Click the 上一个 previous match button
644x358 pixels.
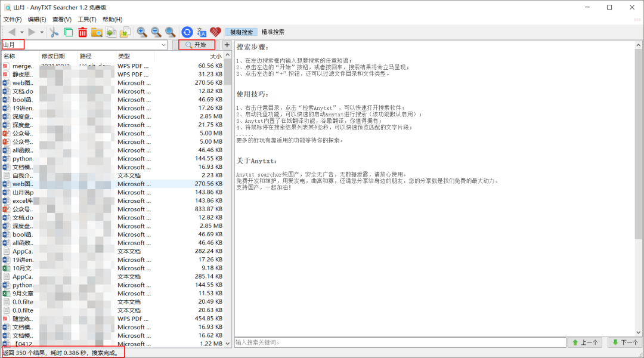586,342
